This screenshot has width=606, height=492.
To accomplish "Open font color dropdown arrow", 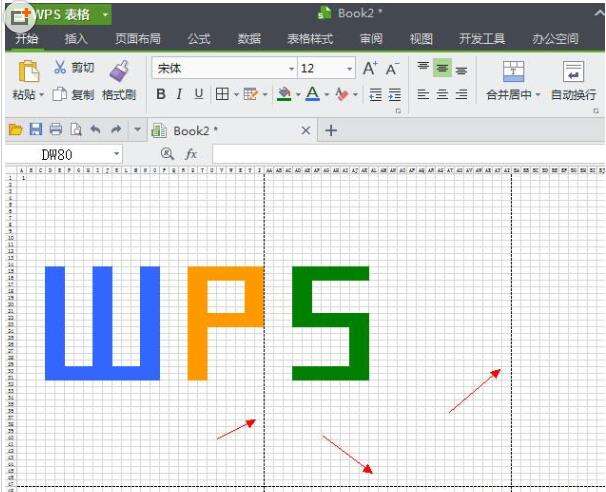I will pos(327,94).
